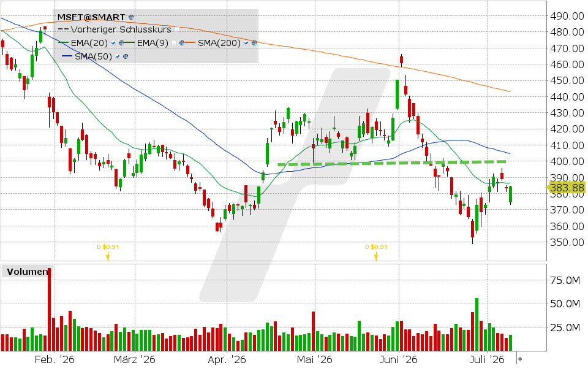Click the March D $0.91 dividend marker
This screenshot has width=588, height=368.
108,251
